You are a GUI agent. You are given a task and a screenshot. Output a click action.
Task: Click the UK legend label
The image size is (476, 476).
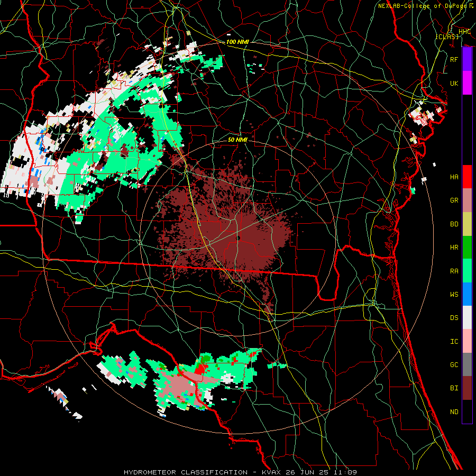[454, 83]
